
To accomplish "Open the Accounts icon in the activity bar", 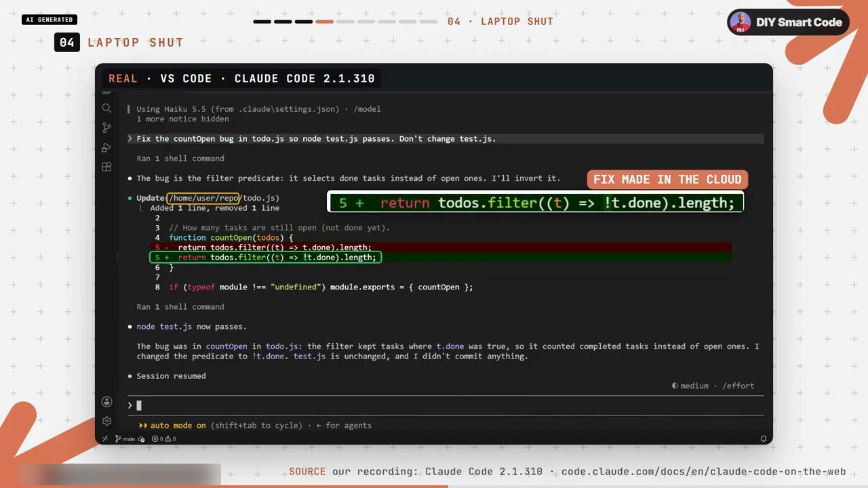I will [x=106, y=402].
